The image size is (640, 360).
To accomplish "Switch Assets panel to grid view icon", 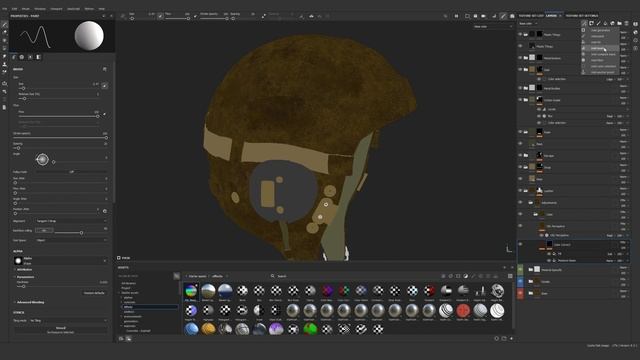I will [510, 276].
